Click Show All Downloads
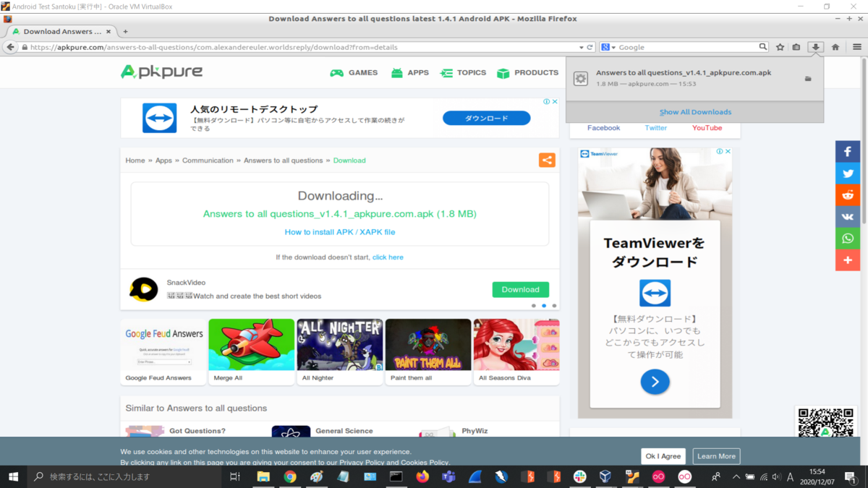The width and height of the screenshot is (868, 488). pos(695,112)
